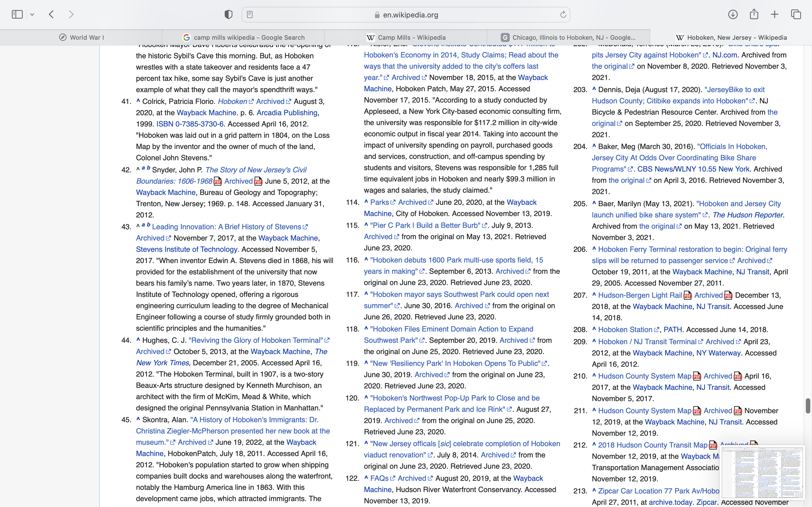Open the tab group dropdown chevron
812x507 pixels.
[x=32, y=14]
